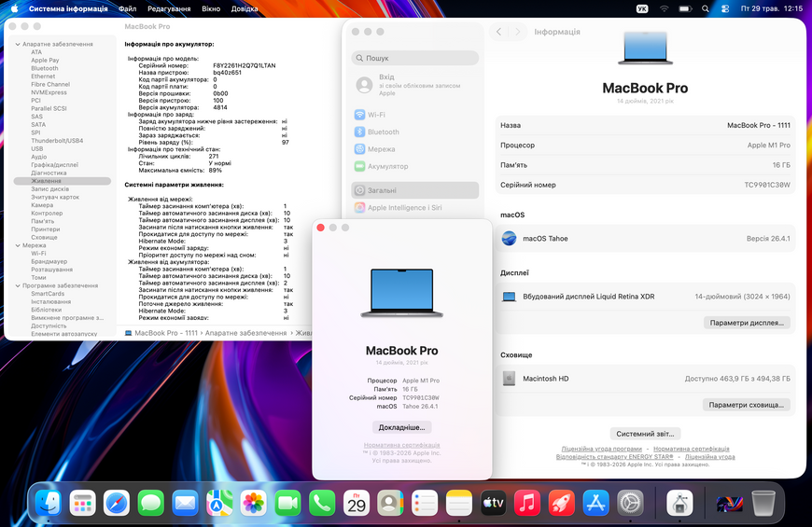The height and width of the screenshot is (527, 812).
Task: Open Bluetooth settings in Settings sidebar
Action: pyautogui.click(x=414, y=132)
